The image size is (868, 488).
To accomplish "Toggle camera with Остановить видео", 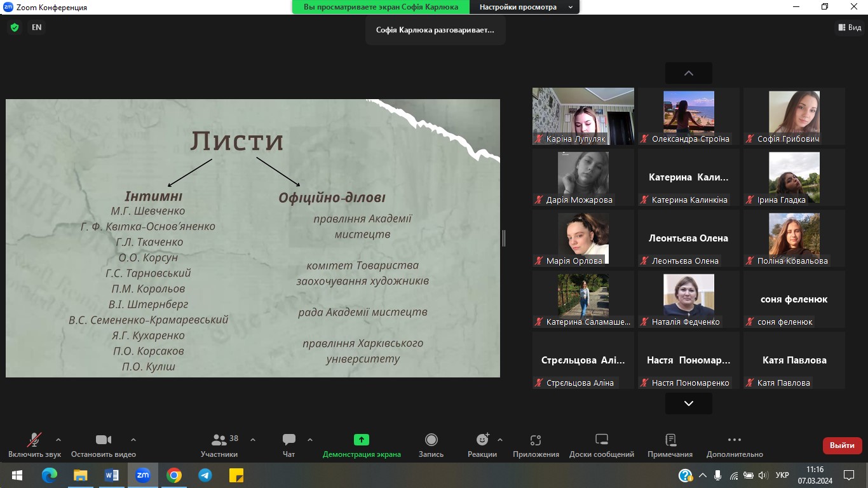I will tap(103, 440).
